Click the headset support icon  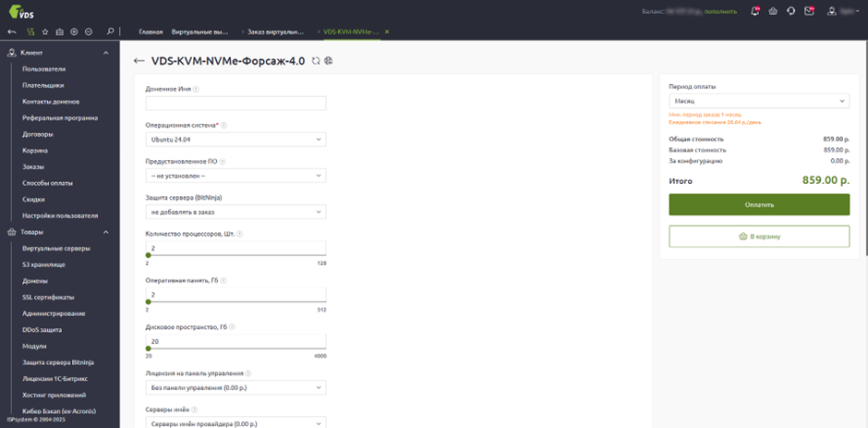pyautogui.click(x=791, y=11)
